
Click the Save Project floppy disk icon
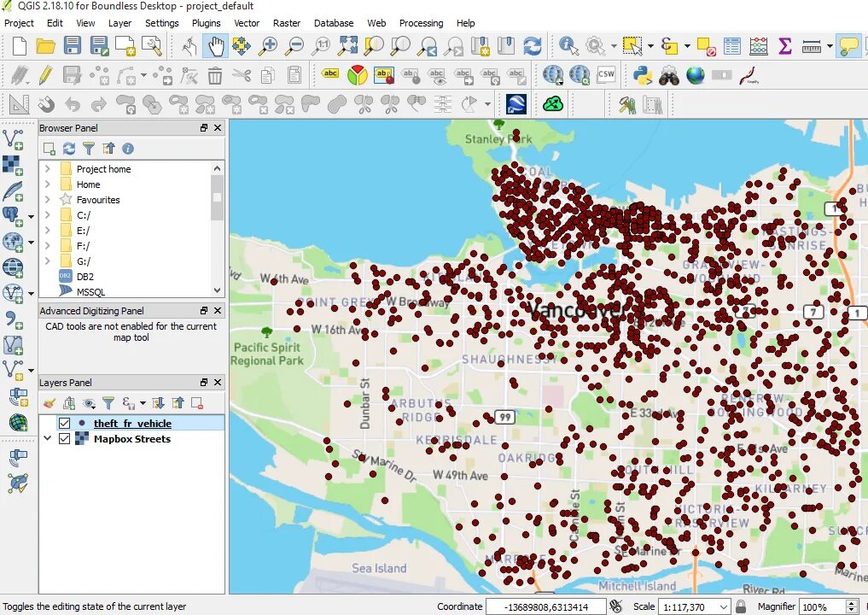point(73,46)
